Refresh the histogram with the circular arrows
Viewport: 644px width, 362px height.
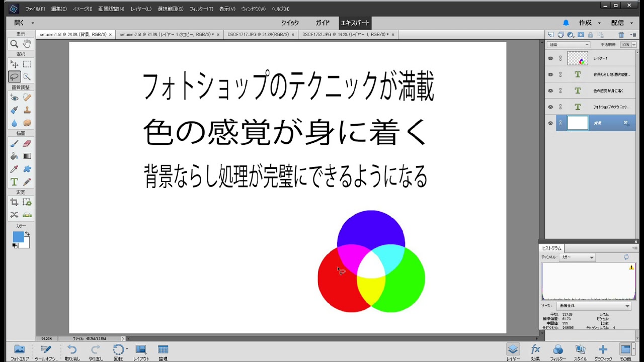(x=626, y=257)
